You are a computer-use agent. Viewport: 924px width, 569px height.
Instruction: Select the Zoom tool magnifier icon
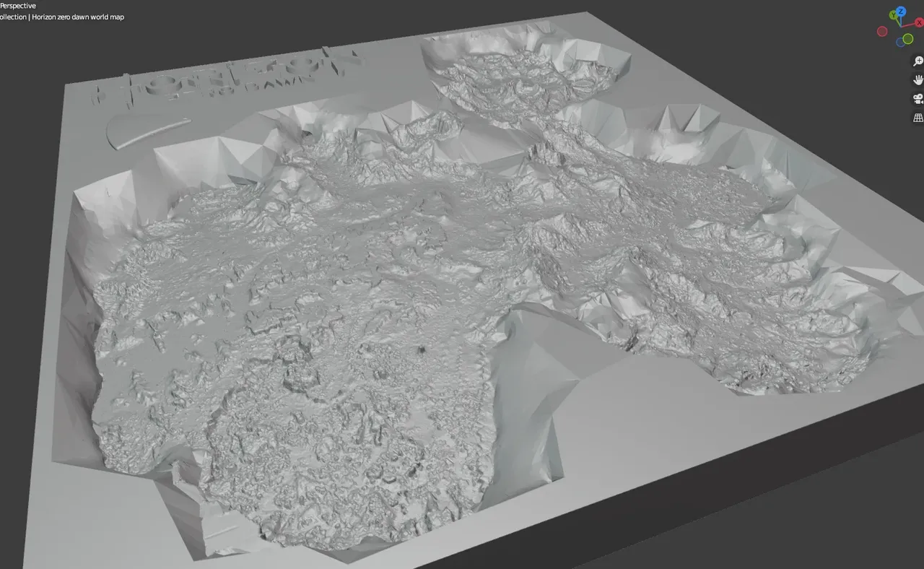pos(918,61)
